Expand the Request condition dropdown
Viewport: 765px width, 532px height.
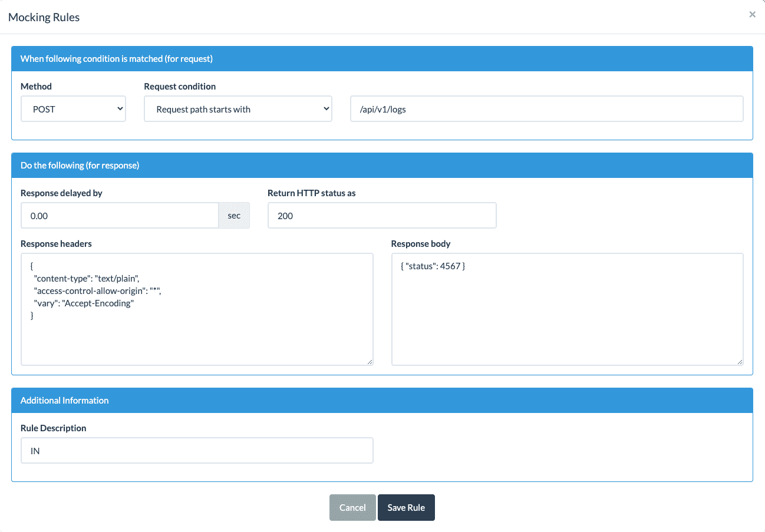point(238,109)
